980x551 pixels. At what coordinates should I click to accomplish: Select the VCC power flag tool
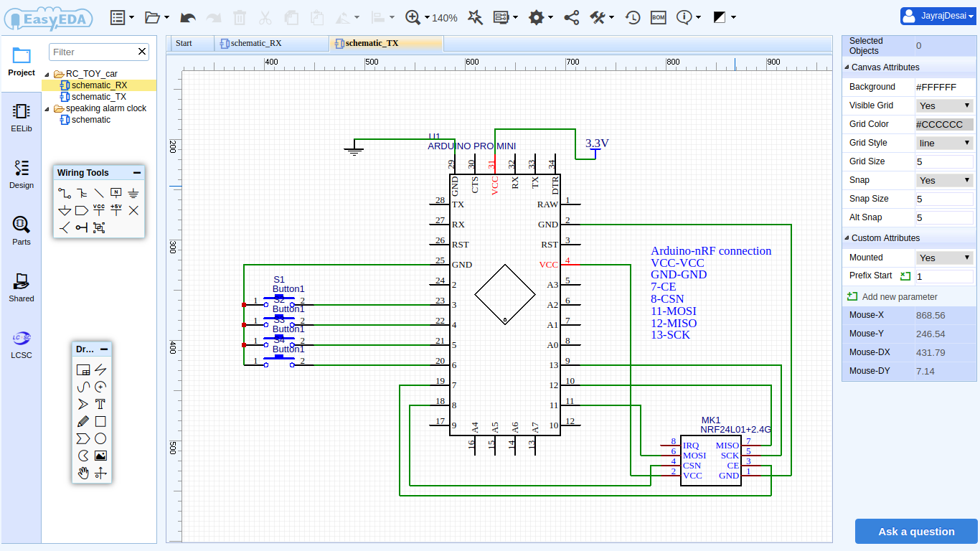(99, 210)
